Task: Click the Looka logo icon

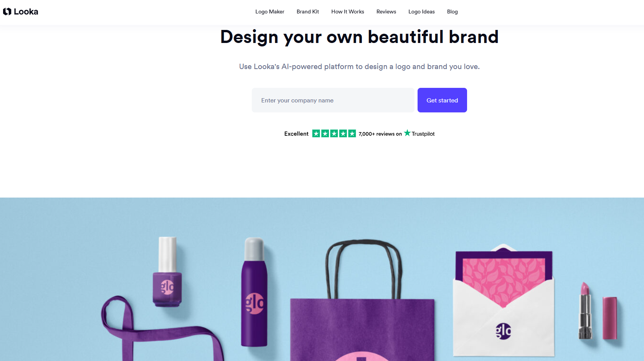Action: 7,12
